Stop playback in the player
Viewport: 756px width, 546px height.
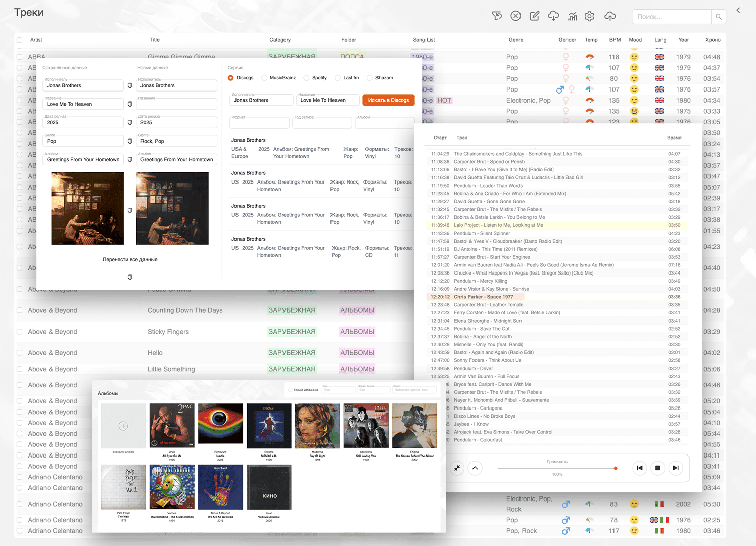[x=657, y=468]
